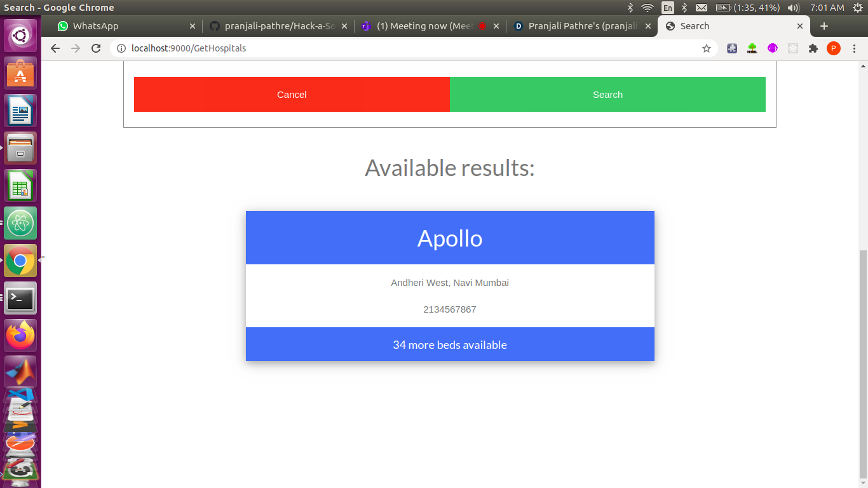
Task: Open Chrome's three-dot menu
Action: click(855, 48)
